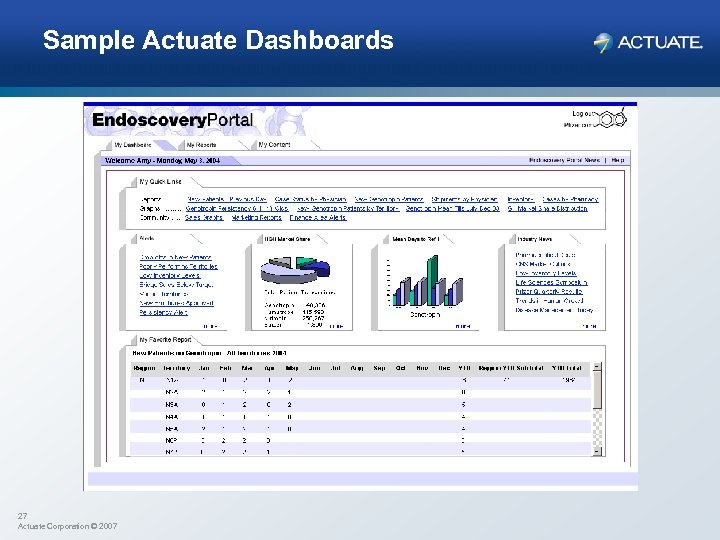Viewport: 720px width, 540px height.
Task: Click scrollbar up arrow in Favorite Report
Action: (597, 367)
